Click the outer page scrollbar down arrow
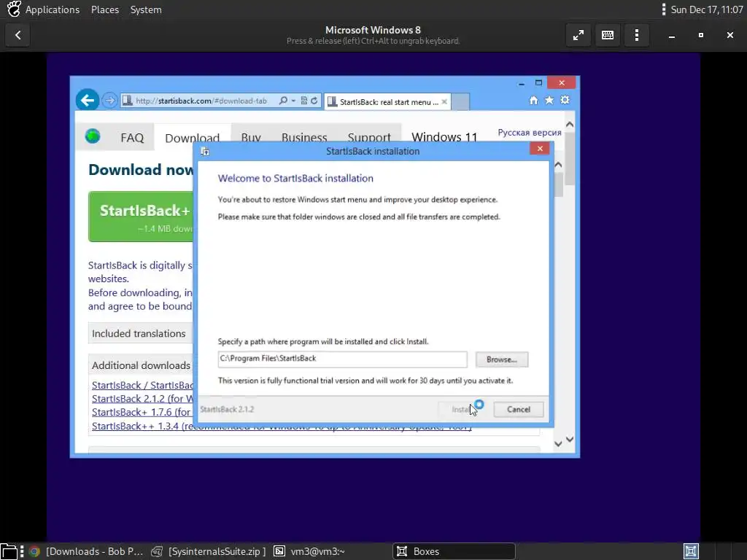The height and width of the screenshot is (560, 747). tap(569, 439)
